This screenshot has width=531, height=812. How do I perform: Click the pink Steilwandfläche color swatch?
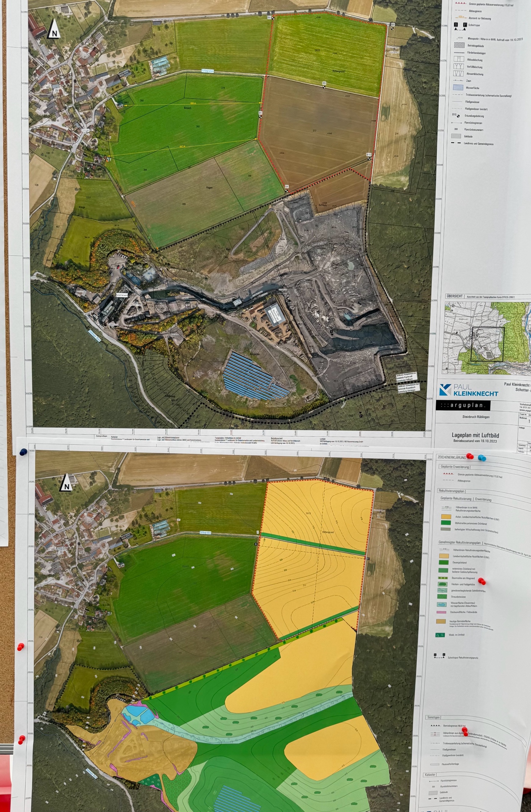click(x=442, y=612)
